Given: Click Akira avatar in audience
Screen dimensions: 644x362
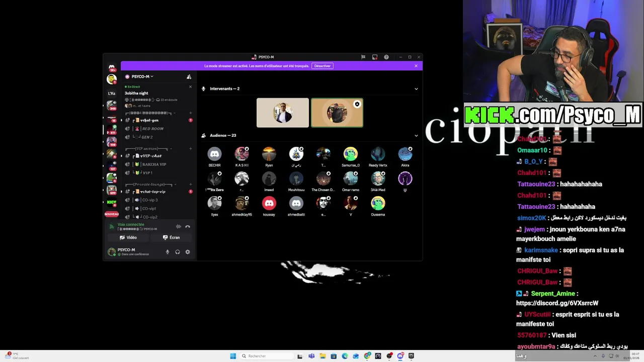Looking at the screenshot, I should [x=405, y=154].
